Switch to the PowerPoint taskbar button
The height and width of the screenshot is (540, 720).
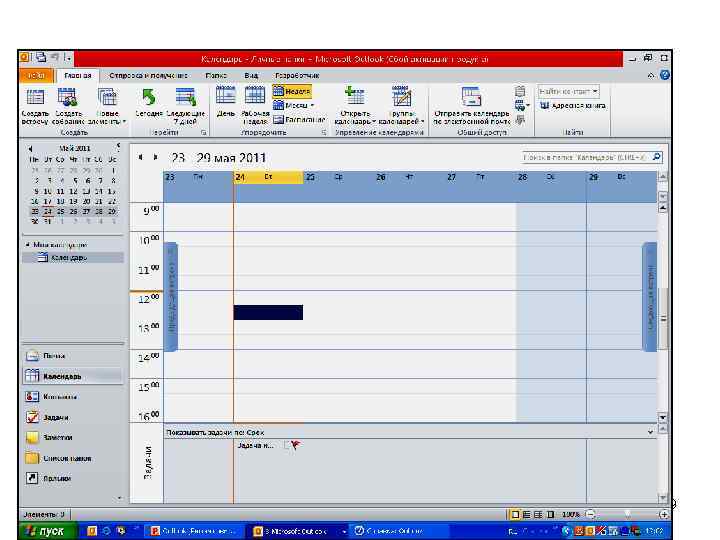click(x=196, y=531)
